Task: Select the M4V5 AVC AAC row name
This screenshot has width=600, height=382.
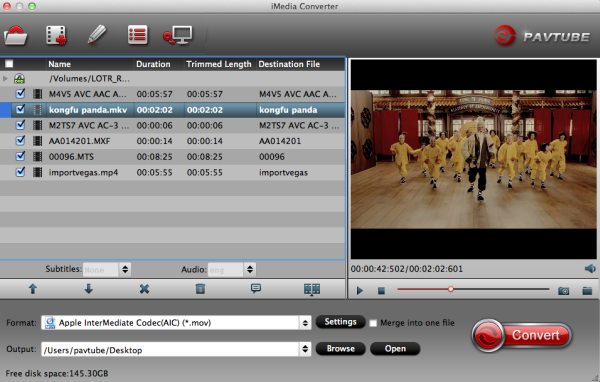Action: 88,94
